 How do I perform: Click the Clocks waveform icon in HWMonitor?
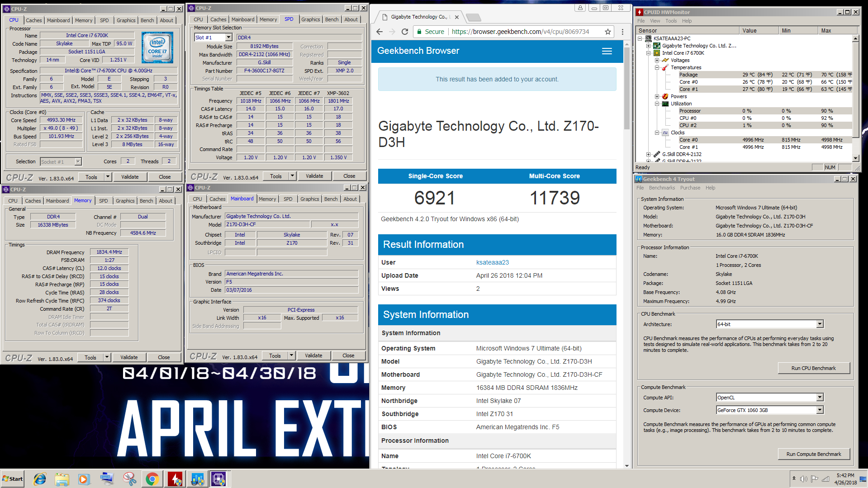pos(665,133)
